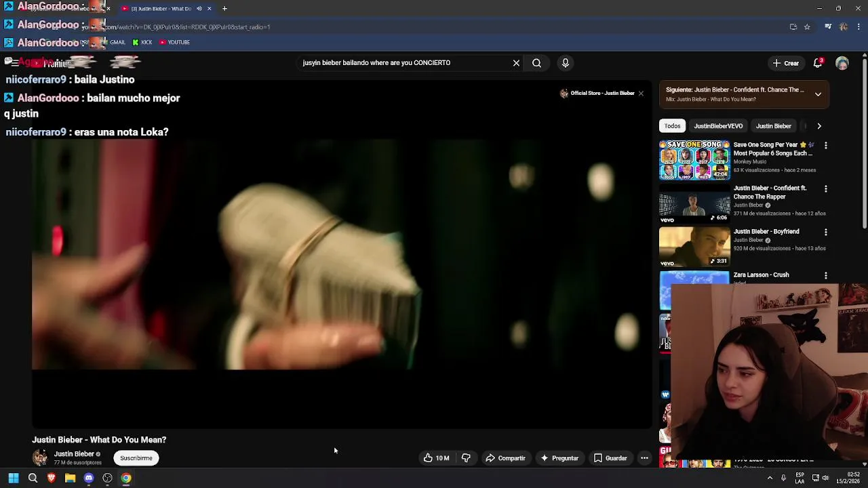Switch to Chrome in taskbar
The width and height of the screenshot is (868, 488).
pyautogui.click(x=126, y=478)
